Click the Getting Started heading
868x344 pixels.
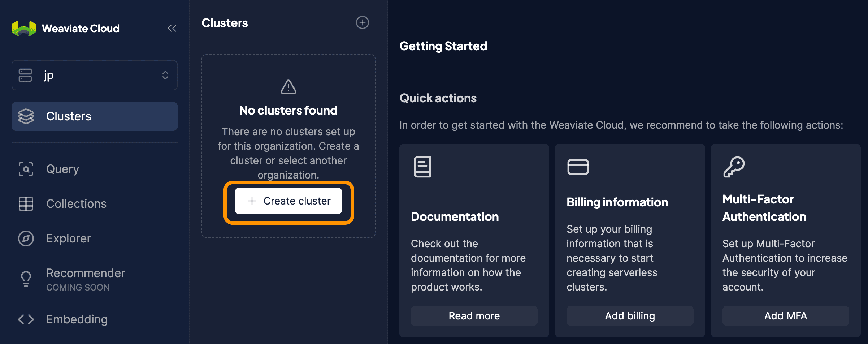pos(443,46)
